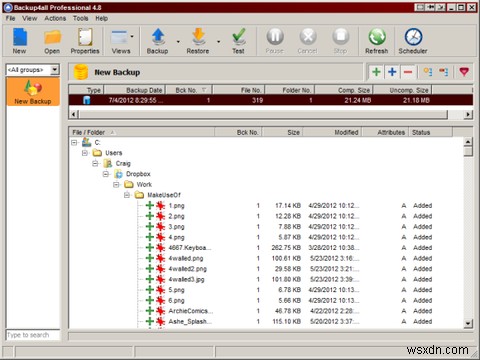Sort by Bck No. header in the upper backup list
This screenshot has height=360, width=480.
pyautogui.click(x=188, y=90)
